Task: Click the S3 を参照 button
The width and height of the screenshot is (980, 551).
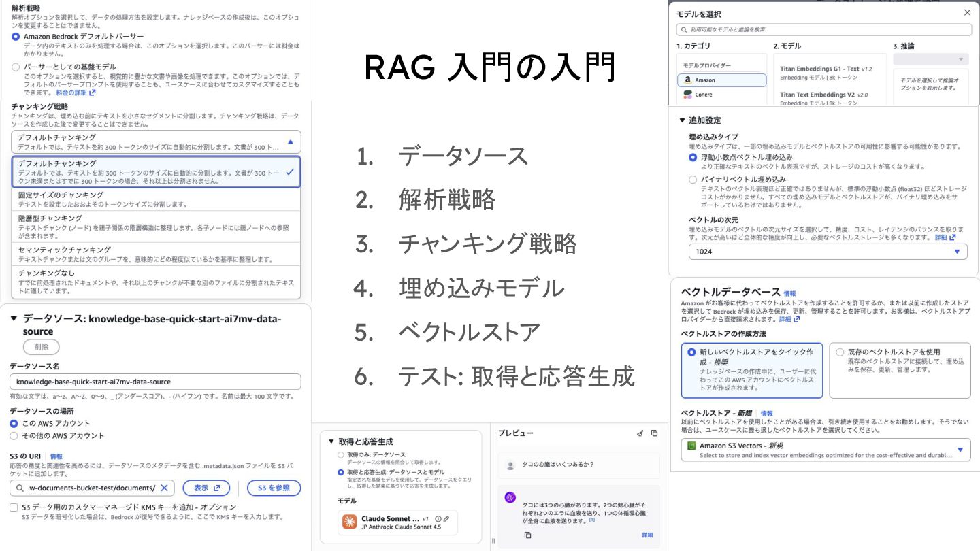Action: (x=274, y=488)
